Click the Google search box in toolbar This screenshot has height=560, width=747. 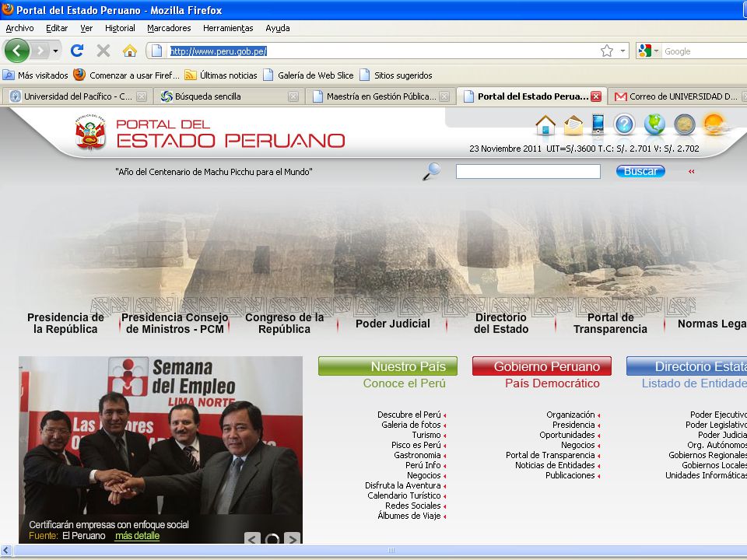(x=705, y=51)
